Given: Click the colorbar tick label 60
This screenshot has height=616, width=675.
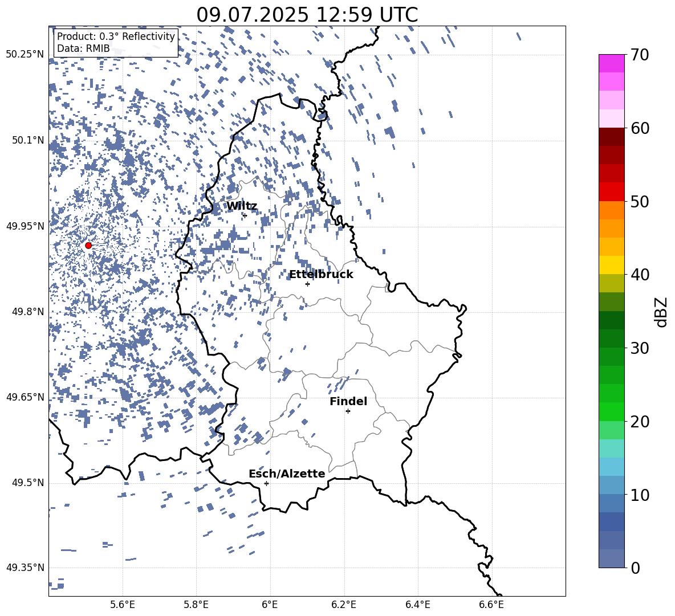Looking at the screenshot, I should tap(640, 128).
